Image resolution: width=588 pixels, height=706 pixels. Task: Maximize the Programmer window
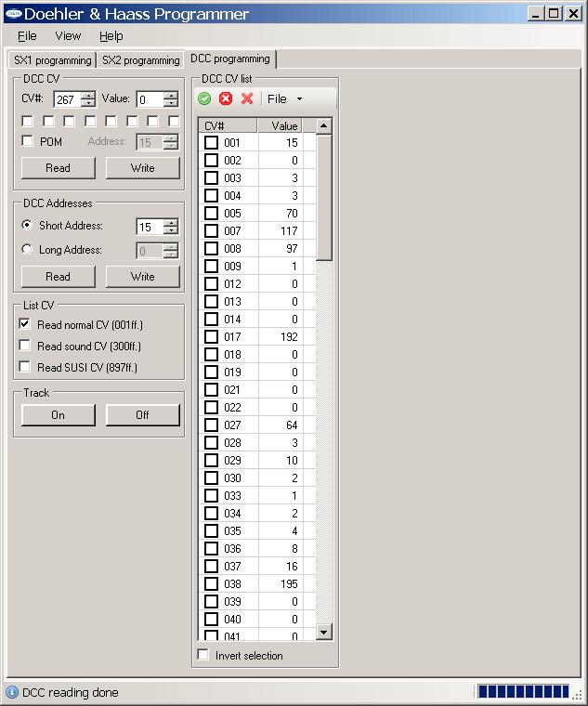pos(554,14)
